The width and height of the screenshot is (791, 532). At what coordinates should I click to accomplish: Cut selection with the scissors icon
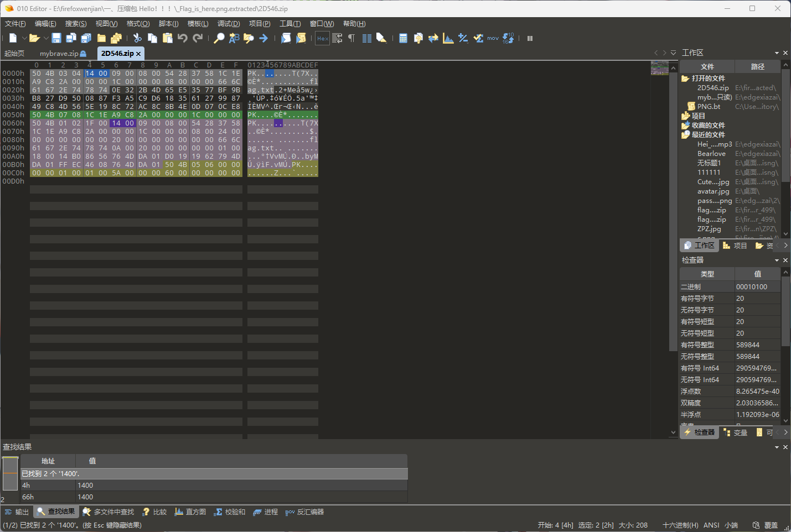tap(137, 38)
